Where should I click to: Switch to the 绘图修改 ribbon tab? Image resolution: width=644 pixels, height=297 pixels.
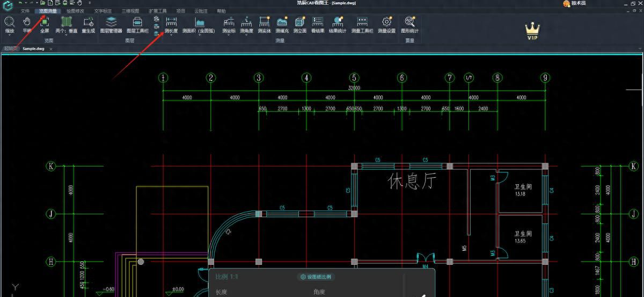pos(75,11)
